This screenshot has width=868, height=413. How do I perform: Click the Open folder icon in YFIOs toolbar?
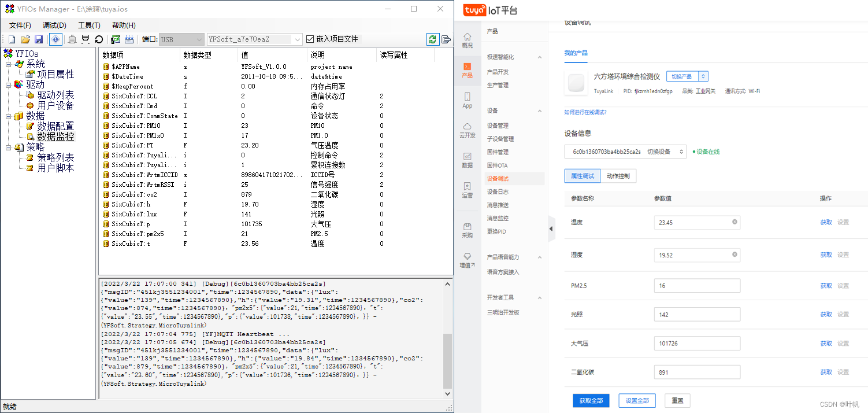[25, 39]
